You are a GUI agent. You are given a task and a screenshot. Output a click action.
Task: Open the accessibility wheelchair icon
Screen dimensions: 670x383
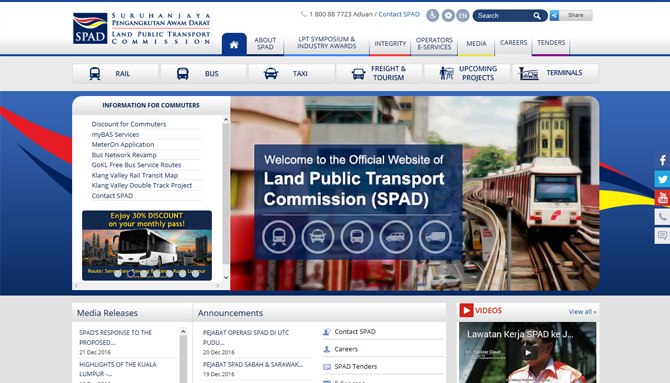click(432, 16)
